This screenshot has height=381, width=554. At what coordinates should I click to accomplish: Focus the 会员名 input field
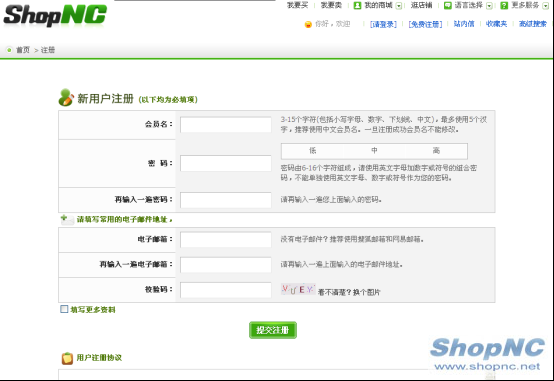226,125
